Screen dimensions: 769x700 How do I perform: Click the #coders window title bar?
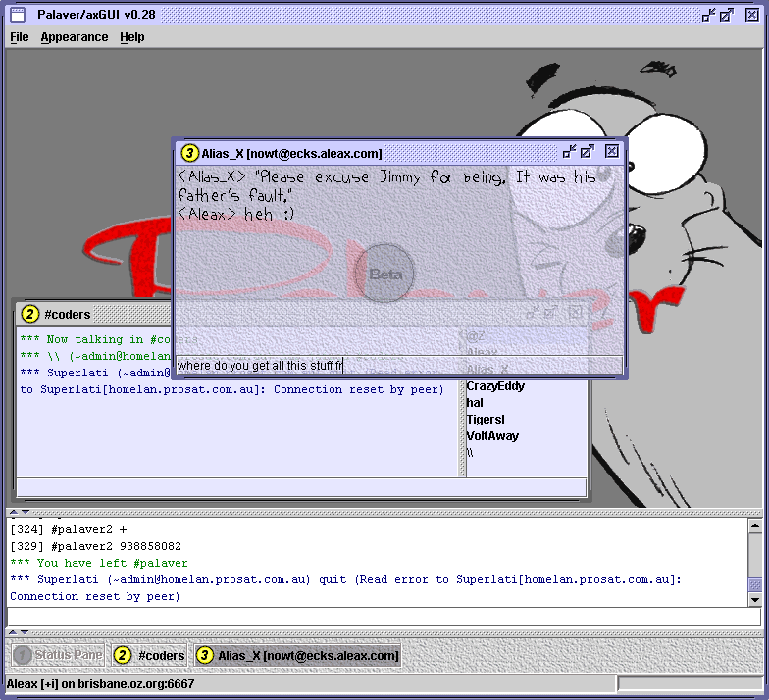(x=93, y=314)
